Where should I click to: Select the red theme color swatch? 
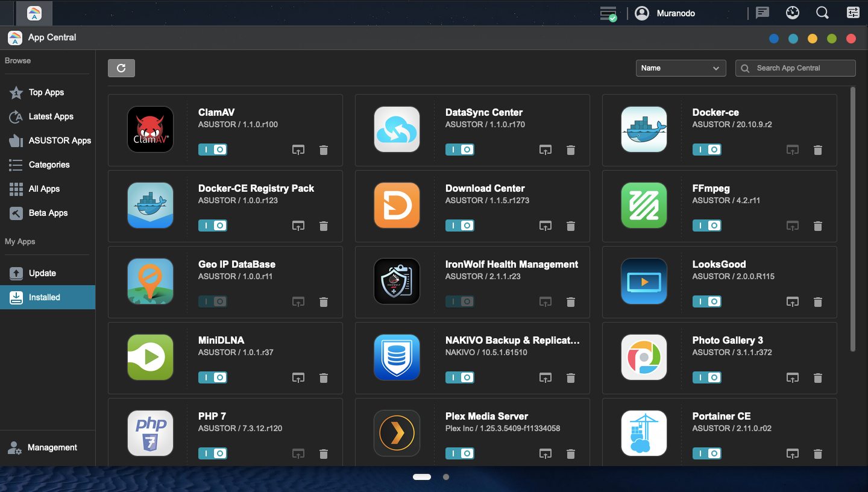[x=851, y=38]
